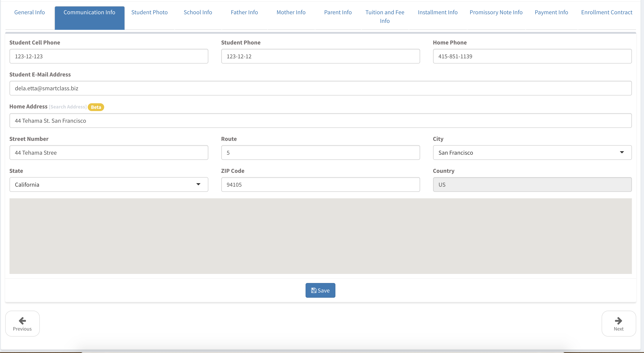Expand the State dropdown showing California
This screenshot has width=644, height=353.
click(x=109, y=184)
